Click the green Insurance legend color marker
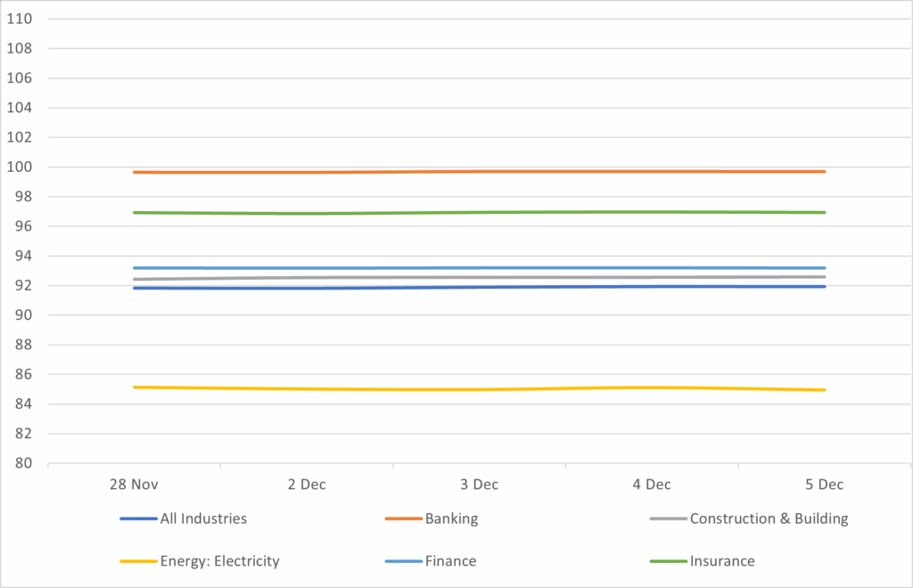The width and height of the screenshot is (913, 588). [669, 561]
